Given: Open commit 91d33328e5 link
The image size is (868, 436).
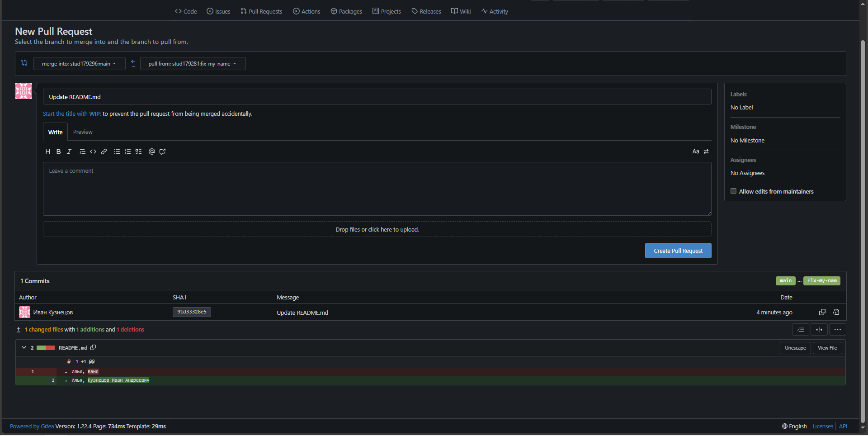Looking at the screenshot, I should tap(192, 312).
